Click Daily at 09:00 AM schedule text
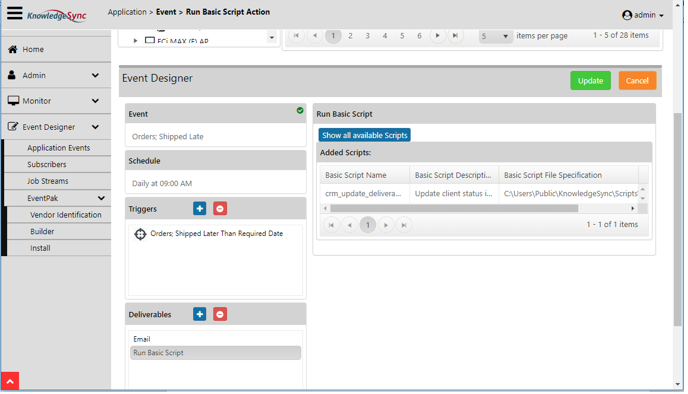688x394 pixels. tap(162, 183)
